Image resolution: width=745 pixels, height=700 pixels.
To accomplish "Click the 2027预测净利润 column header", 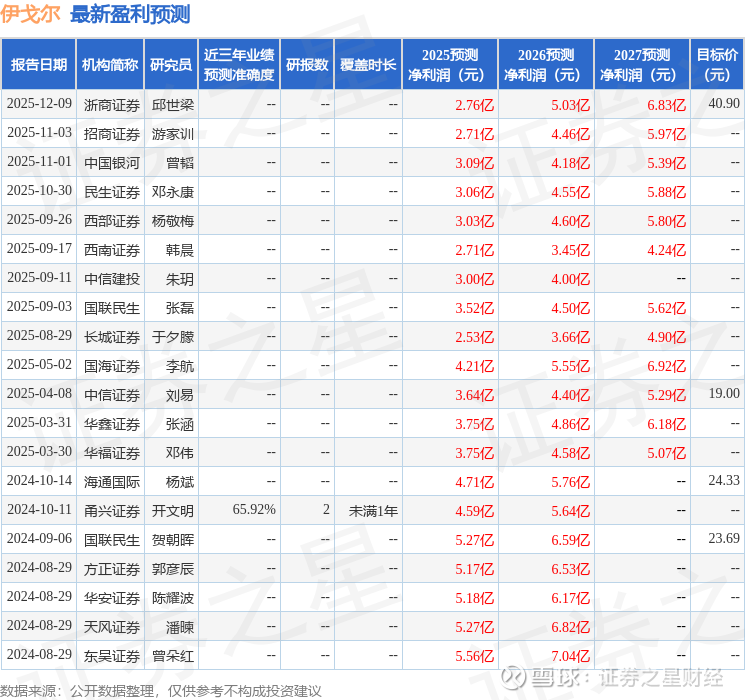I will point(642,65).
